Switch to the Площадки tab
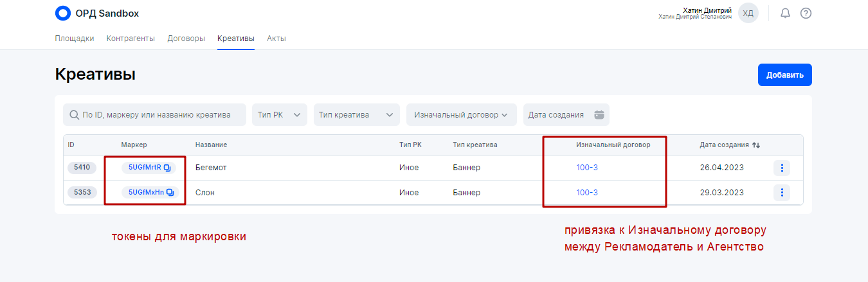The width and height of the screenshot is (868, 282). (x=75, y=39)
